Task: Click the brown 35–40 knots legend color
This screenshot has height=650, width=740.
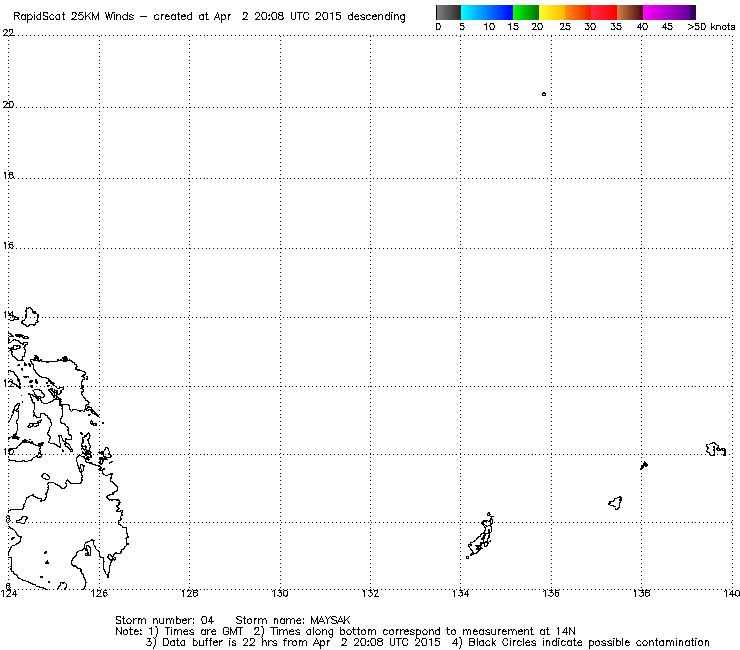Action: [x=630, y=12]
